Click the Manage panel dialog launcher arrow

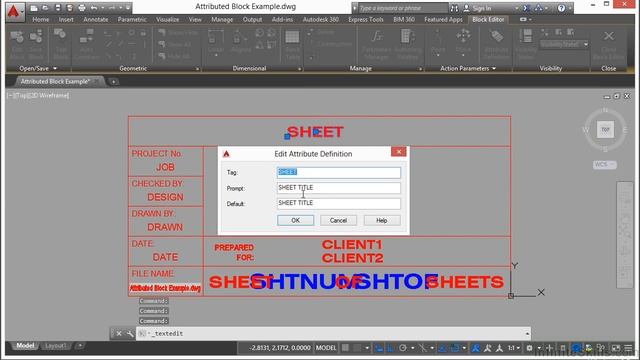coord(420,69)
